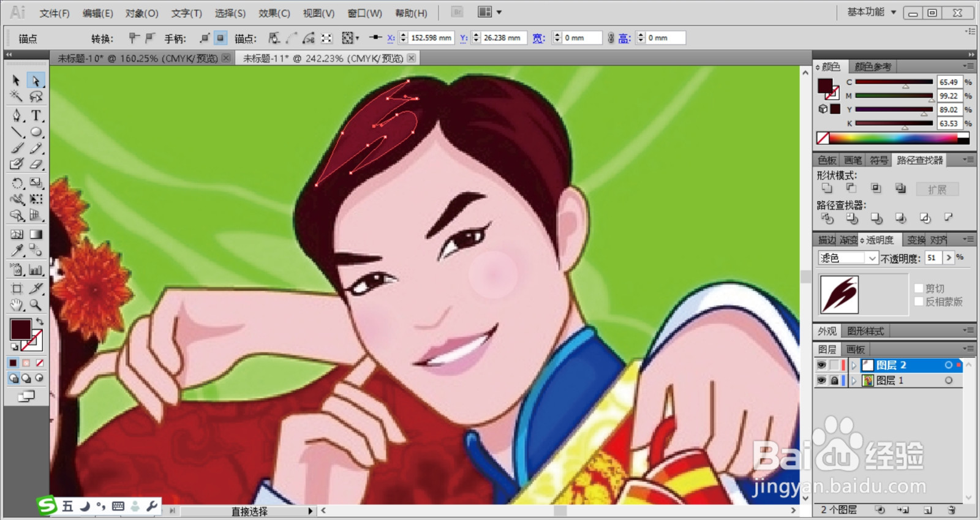Expand 图层 1 sublayers
Viewport: 980px width, 520px height.
[854, 380]
